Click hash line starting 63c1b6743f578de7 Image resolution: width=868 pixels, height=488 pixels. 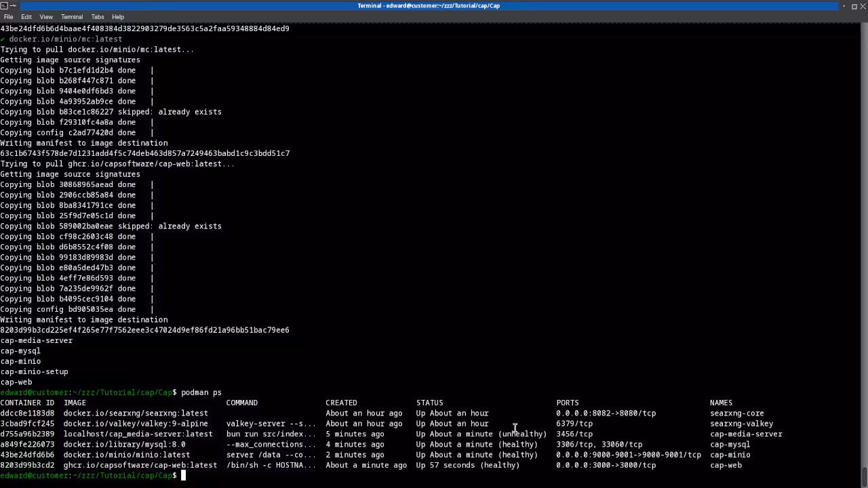click(144, 153)
